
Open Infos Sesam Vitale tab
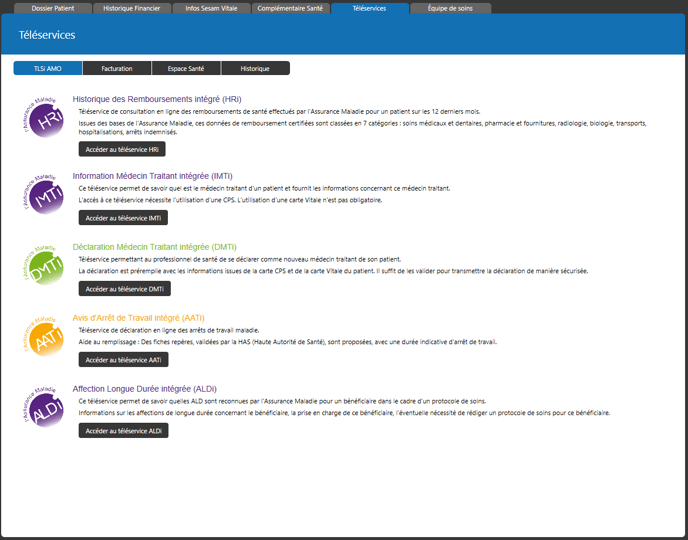pyautogui.click(x=213, y=8)
